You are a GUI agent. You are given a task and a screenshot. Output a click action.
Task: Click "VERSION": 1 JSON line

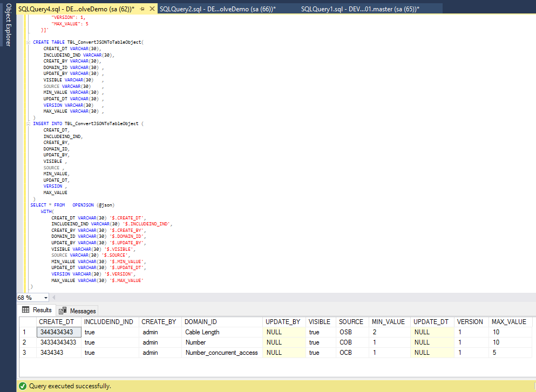(69, 17)
